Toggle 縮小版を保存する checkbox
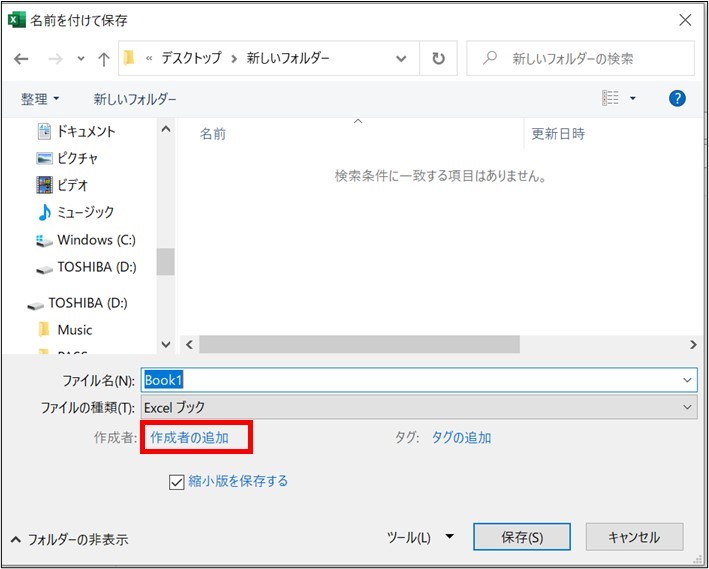Image resolution: width=709 pixels, height=569 pixels. pos(176,482)
